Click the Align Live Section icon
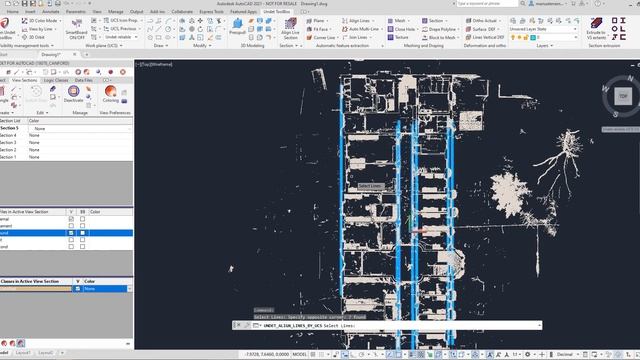The width and height of the screenshot is (640, 360). [x=290, y=23]
